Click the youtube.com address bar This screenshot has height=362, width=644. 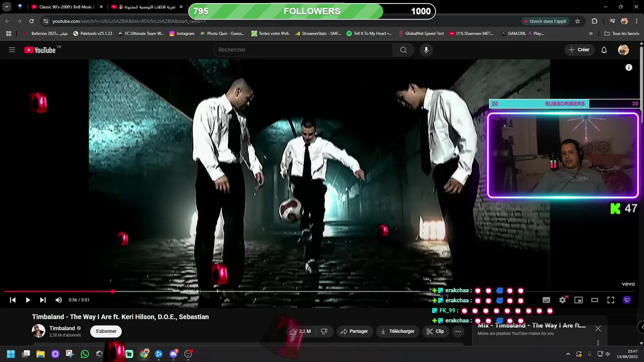coord(282,21)
